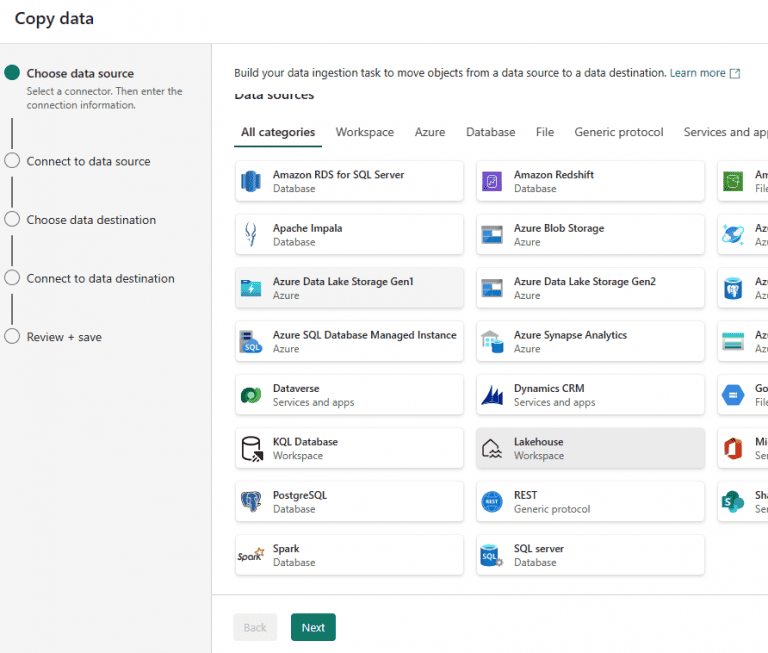Click the REST connector icon
The height and width of the screenshot is (653, 768).
pyautogui.click(x=492, y=502)
